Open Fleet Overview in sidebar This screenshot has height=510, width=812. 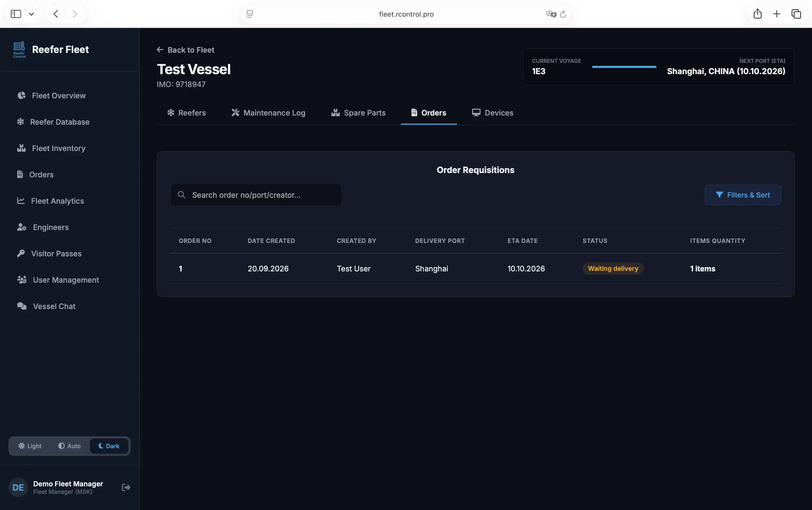point(51,95)
